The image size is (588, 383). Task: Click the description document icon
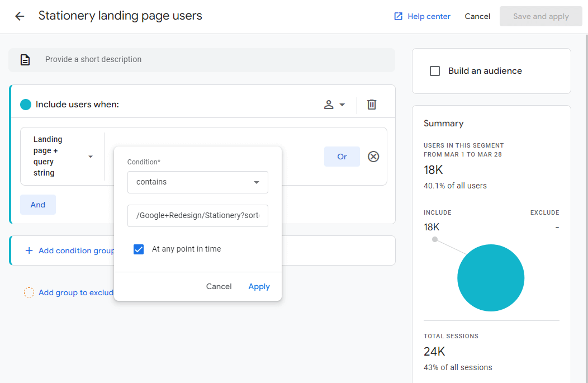25,59
